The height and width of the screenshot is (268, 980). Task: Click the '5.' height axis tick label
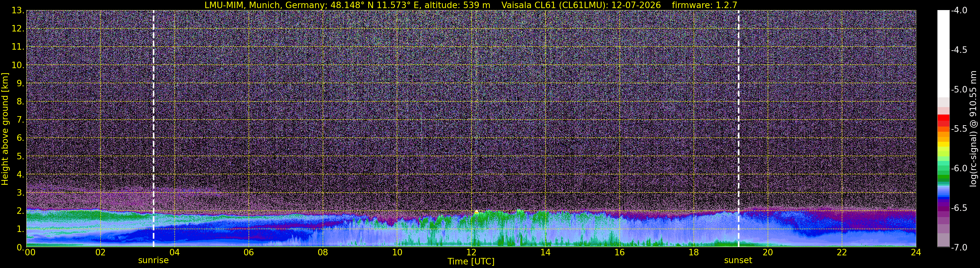tap(20, 156)
